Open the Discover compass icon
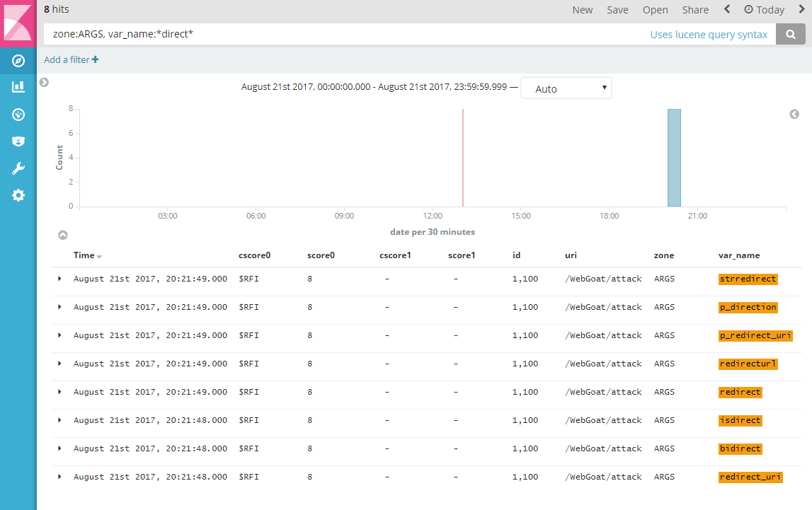The height and width of the screenshot is (510, 812). coord(18,61)
